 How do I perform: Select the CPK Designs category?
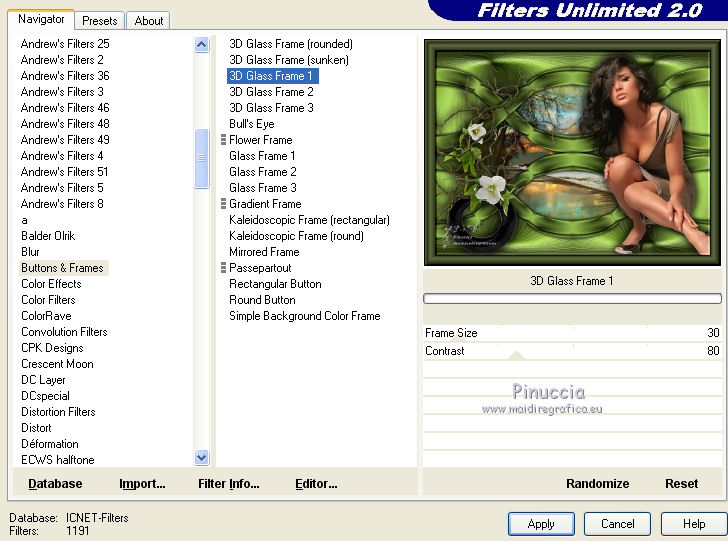coord(52,348)
